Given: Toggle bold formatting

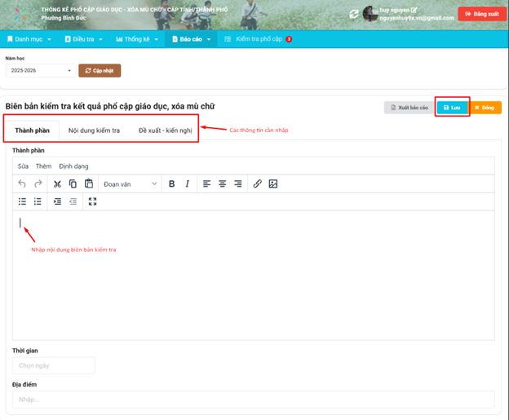Looking at the screenshot, I should pos(171,184).
